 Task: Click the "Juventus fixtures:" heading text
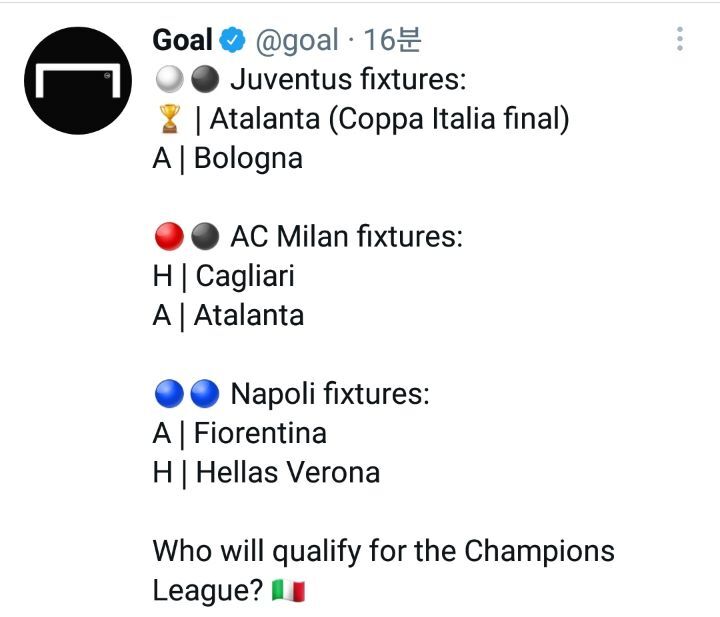click(348, 79)
